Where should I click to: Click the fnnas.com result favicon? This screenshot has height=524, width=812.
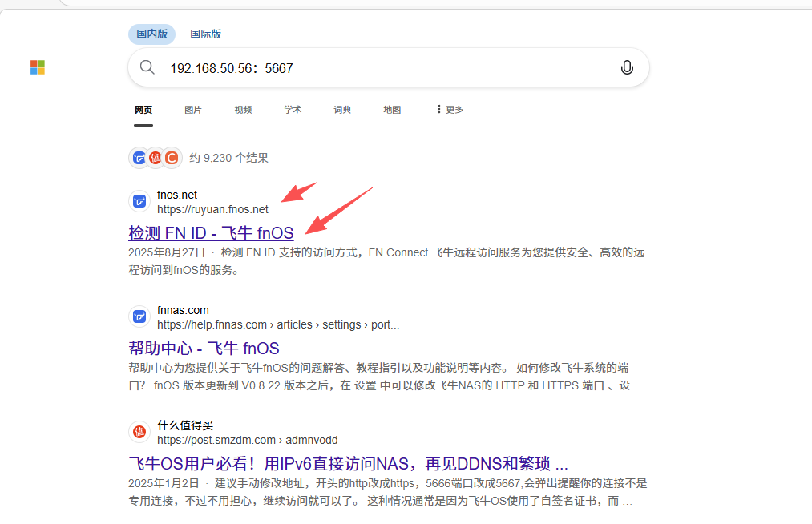tap(139, 316)
